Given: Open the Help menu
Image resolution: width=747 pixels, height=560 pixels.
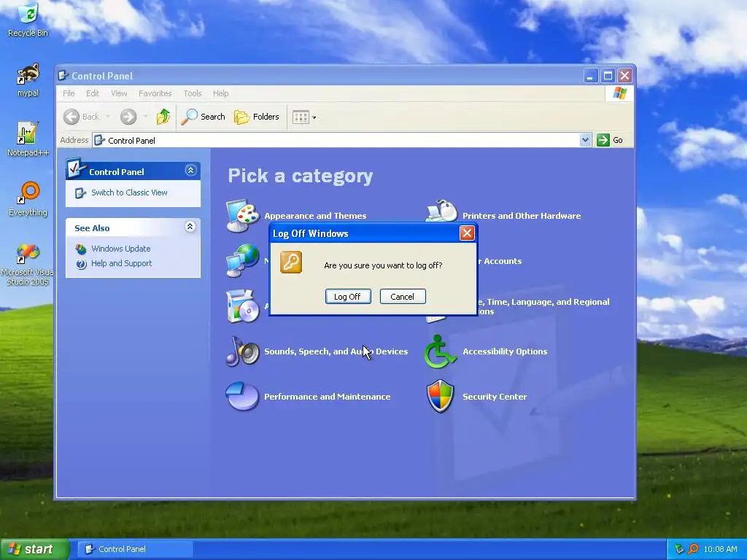Looking at the screenshot, I should point(220,93).
